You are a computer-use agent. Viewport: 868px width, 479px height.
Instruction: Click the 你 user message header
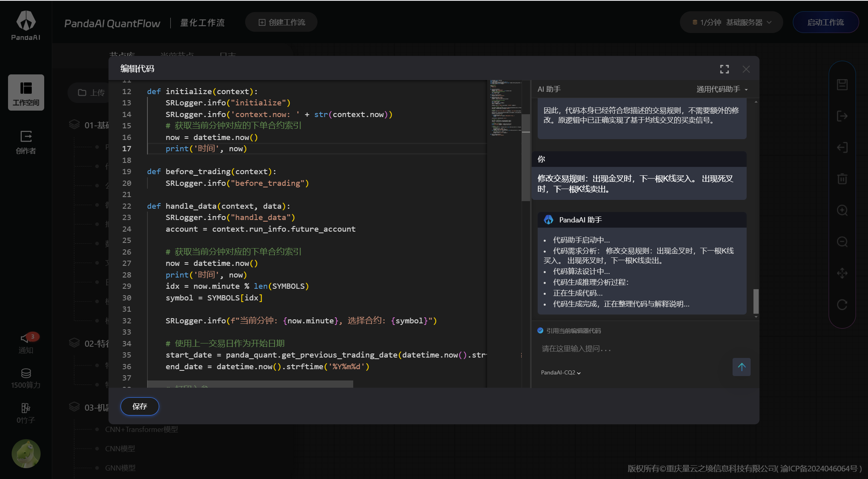[639, 159]
